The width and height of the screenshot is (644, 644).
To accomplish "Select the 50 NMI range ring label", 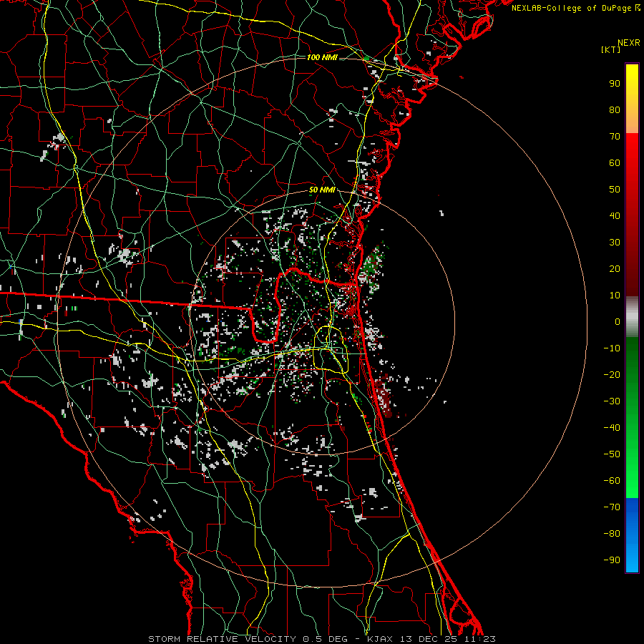I will [322, 190].
